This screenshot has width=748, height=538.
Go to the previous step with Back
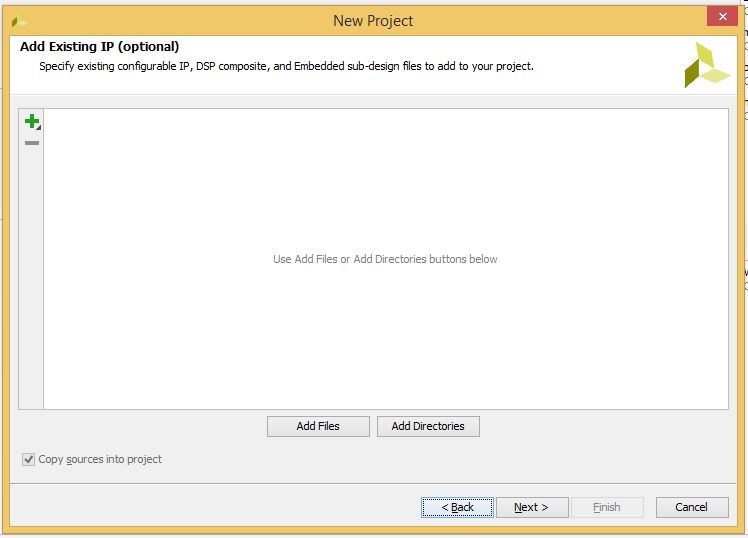(458, 507)
